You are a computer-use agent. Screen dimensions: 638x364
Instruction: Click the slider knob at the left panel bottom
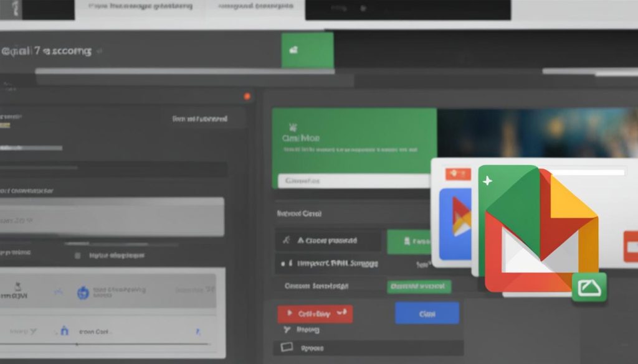pyautogui.click(x=77, y=344)
